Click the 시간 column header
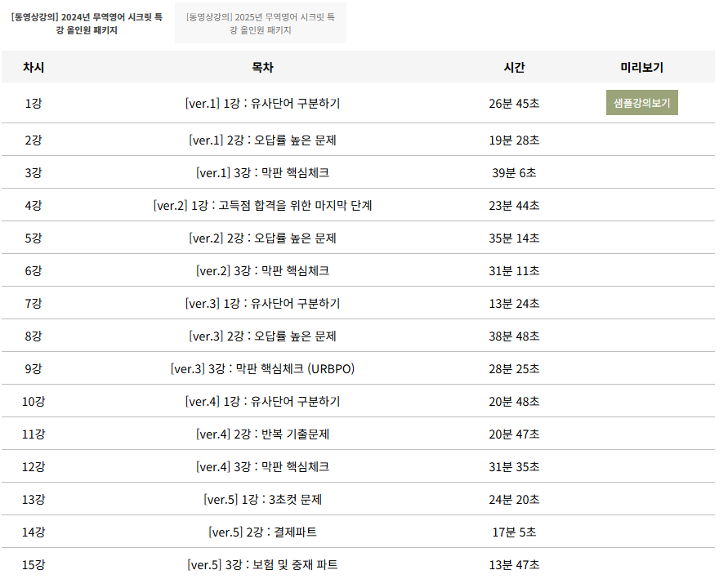The width and height of the screenshot is (728, 579). [x=514, y=67]
